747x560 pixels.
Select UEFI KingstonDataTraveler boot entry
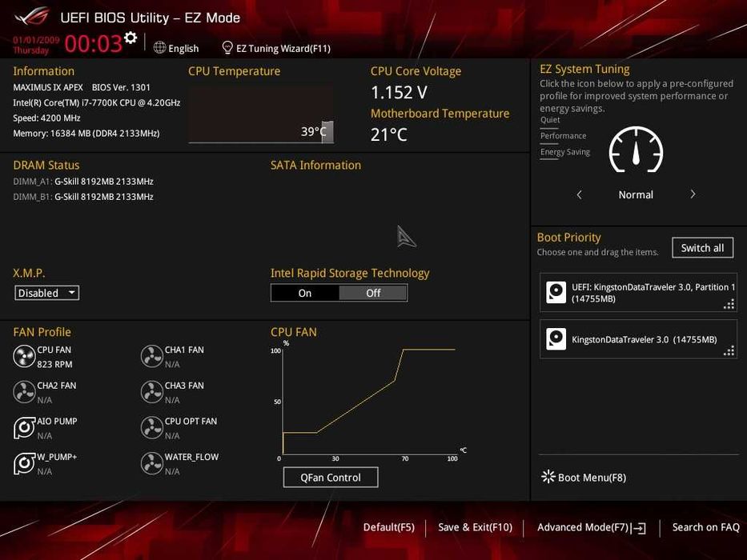638,292
